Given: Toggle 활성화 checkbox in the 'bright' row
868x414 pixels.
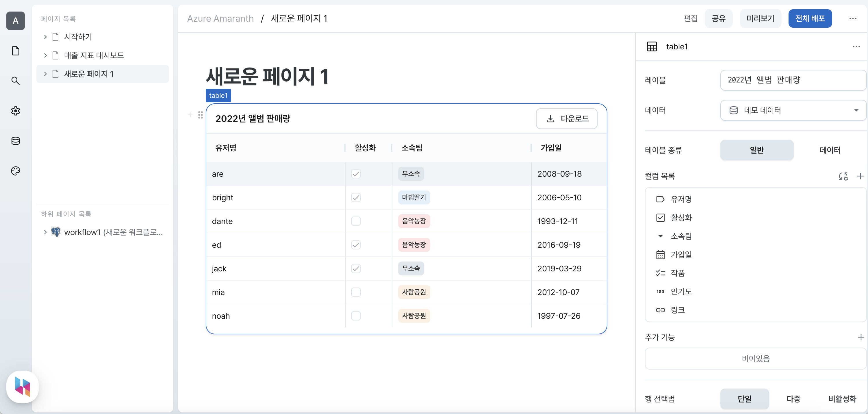Looking at the screenshot, I should [356, 197].
